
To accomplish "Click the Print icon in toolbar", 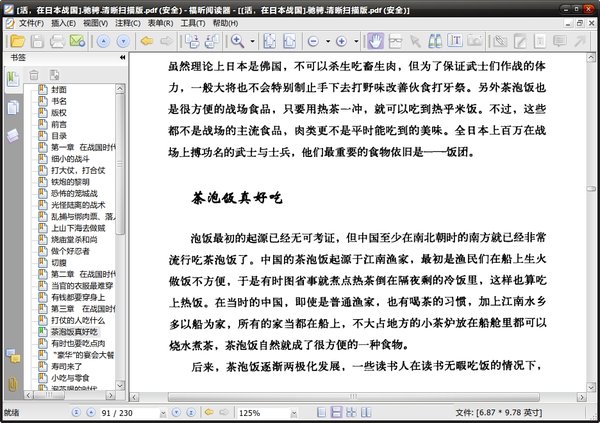I will click(56, 41).
